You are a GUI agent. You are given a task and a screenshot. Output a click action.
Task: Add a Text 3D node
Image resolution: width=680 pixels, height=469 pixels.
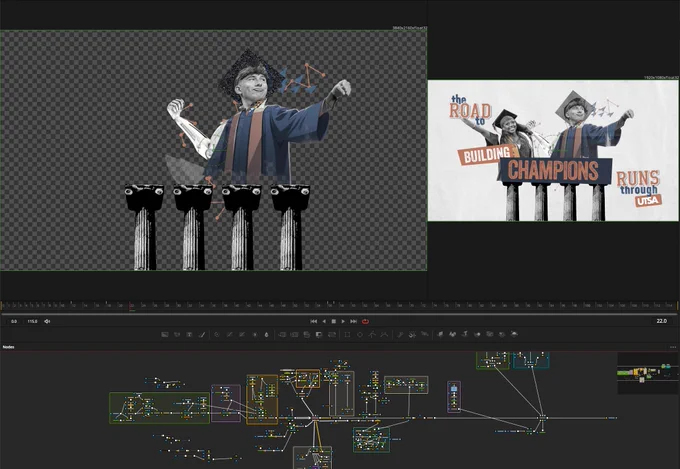(465, 335)
